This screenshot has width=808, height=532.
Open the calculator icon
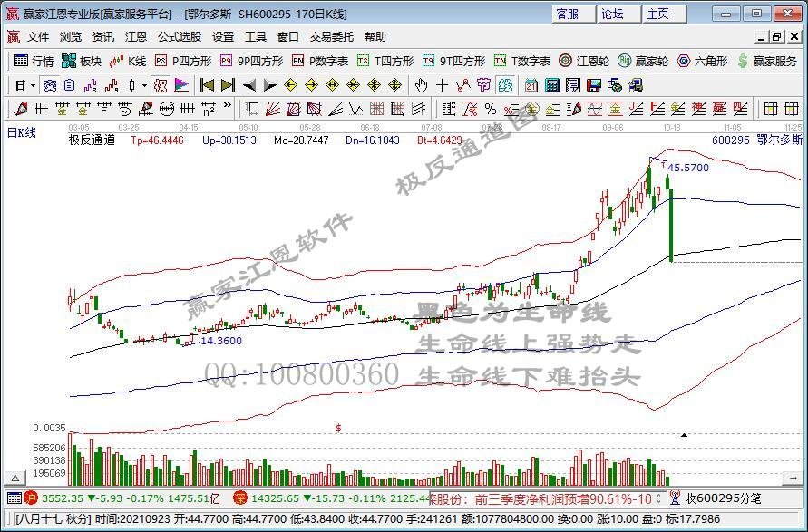(552, 85)
